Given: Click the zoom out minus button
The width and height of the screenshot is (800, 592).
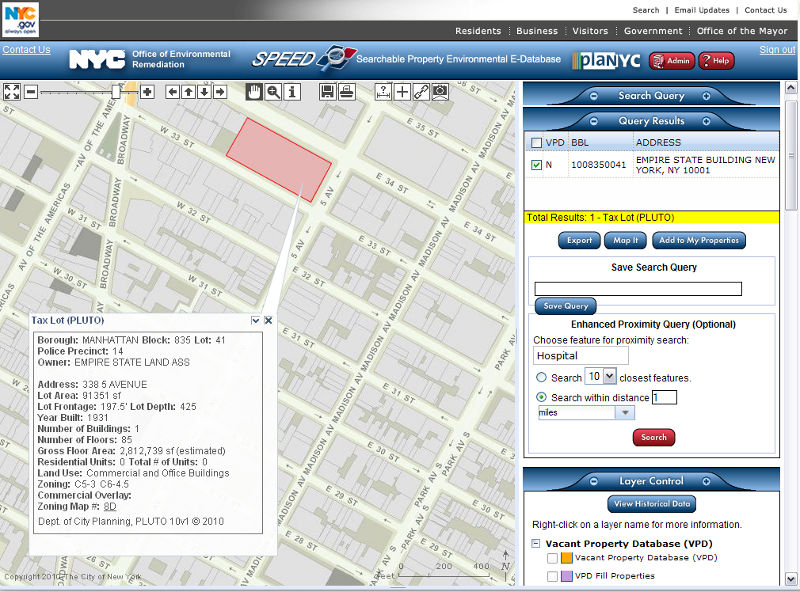Looking at the screenshot, I should point(31,92).
